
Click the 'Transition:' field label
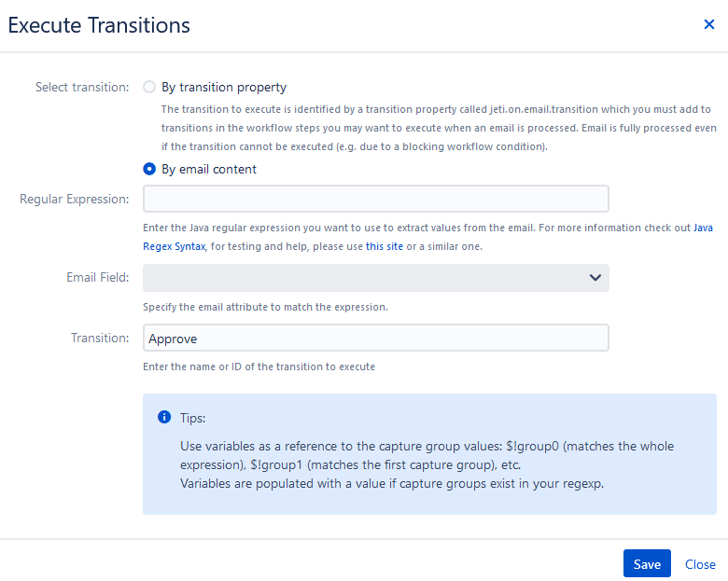click(x=100, y=338)
